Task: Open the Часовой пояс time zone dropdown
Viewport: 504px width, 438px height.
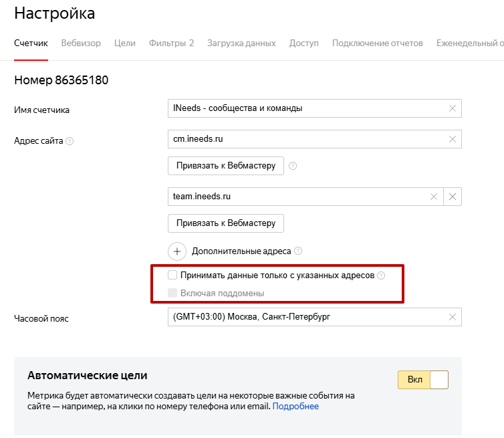Action: pyautogui.click(x=307, y=317)
